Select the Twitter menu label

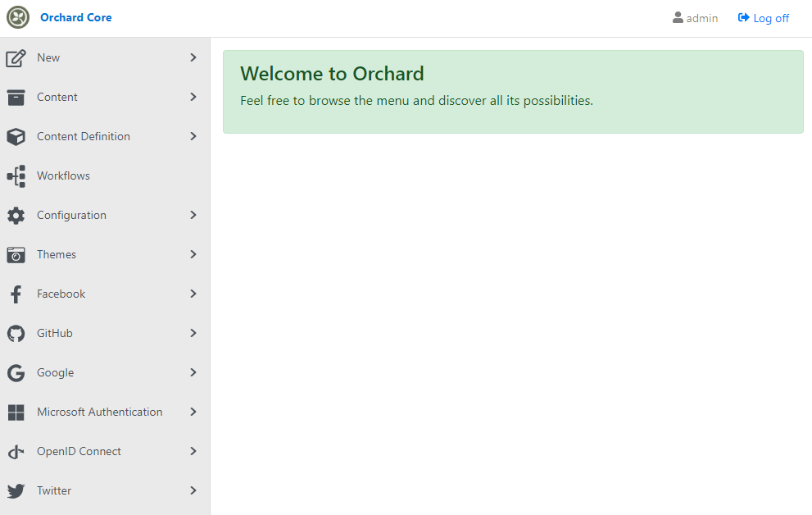54,490
